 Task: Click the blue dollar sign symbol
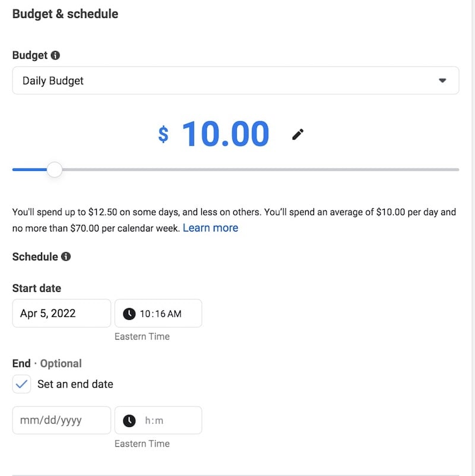point(163,134)
